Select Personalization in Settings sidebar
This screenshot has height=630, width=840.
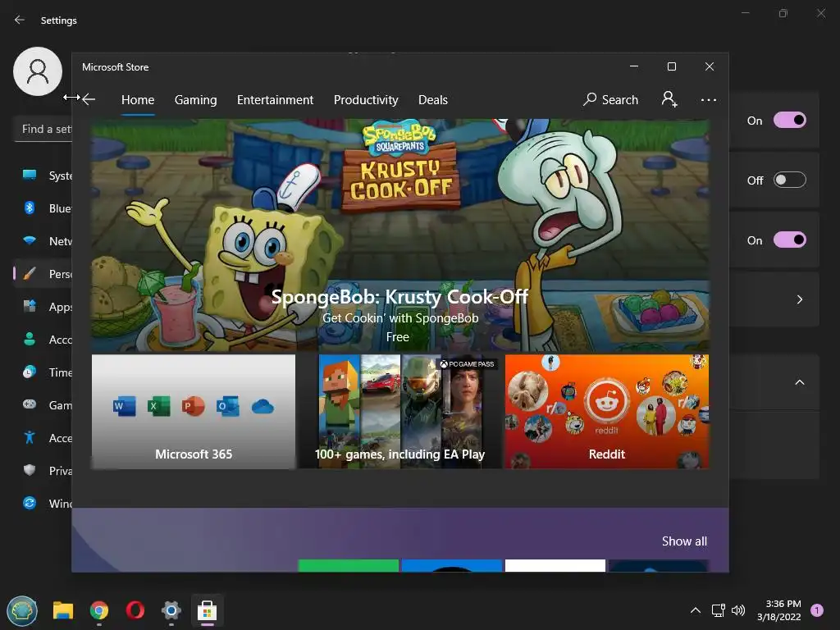click(43, 274)
